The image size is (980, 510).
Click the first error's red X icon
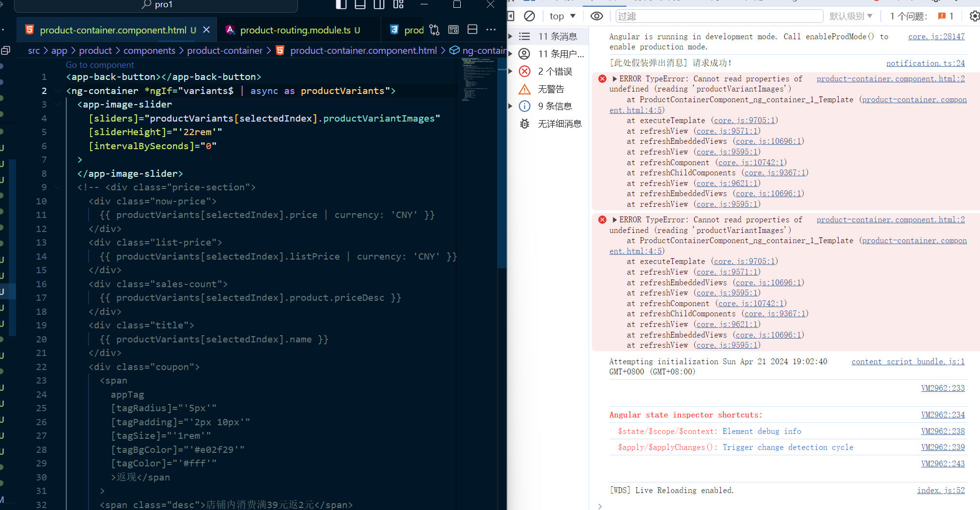point(602,78)
